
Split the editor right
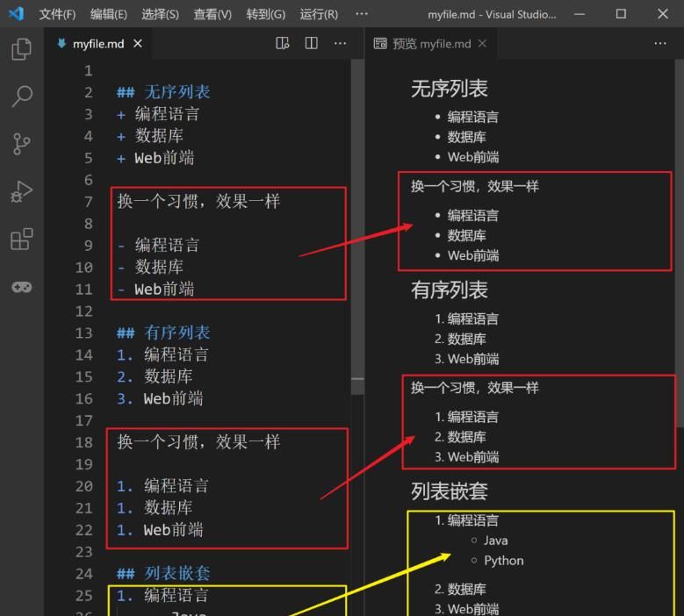tap(311, 43)
